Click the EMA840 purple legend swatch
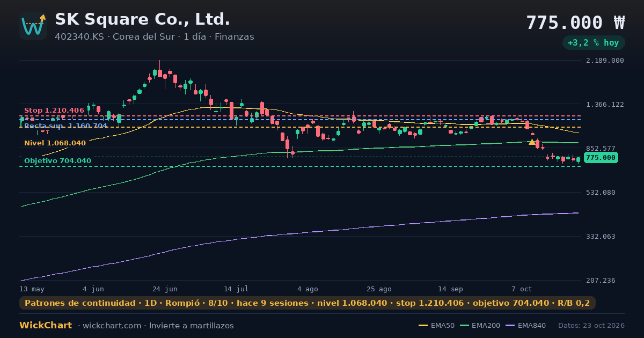The height and width of the screenshot is (338, 644). pyautogui.click(x=510, y=326)
